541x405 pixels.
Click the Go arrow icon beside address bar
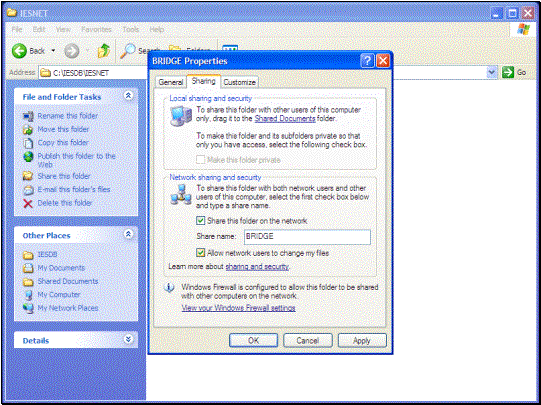(x=508, y=72)
